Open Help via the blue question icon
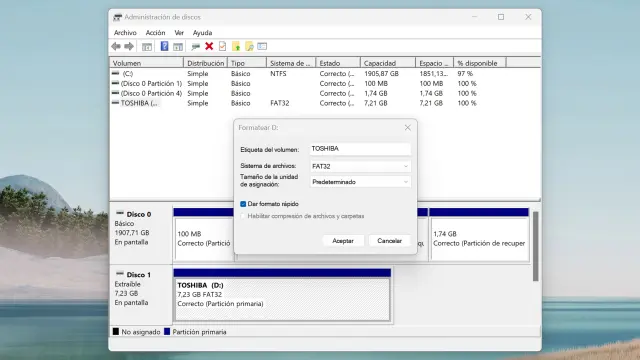 pyautogui.click(x=164, y=46)
